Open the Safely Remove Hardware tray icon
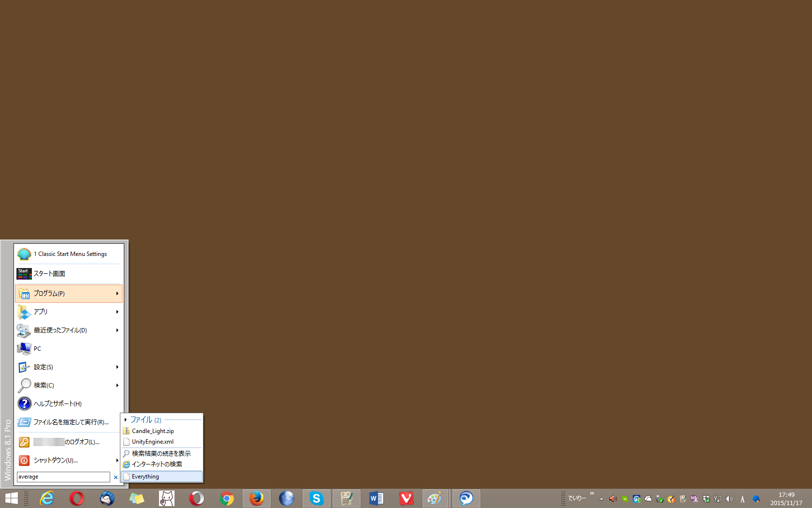The height and width of the screenshot is (508, 812). (660, 499)
